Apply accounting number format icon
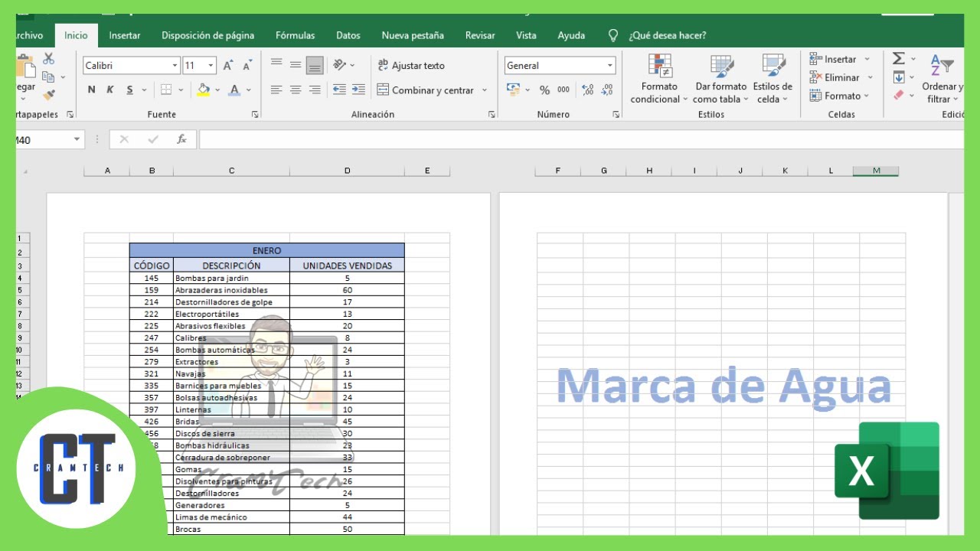Screen dimensions: 980x551 tap(514, 90)
